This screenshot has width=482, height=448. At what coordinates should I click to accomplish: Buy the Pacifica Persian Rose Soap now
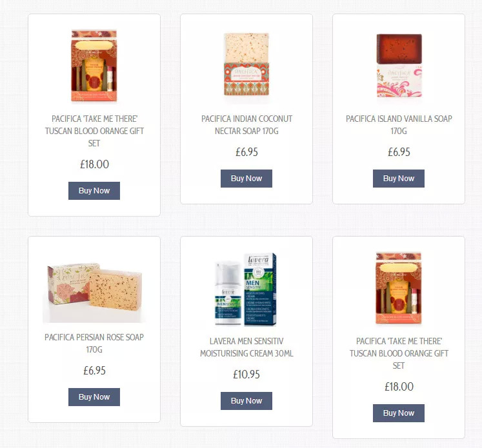pyautogui.click(x=94, y=397)
